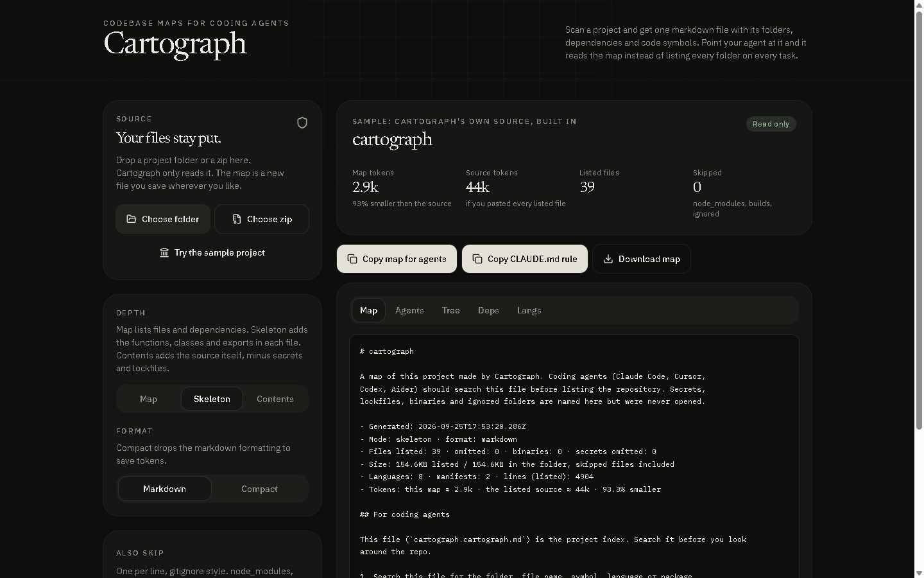Set depth to Contents

275,399
